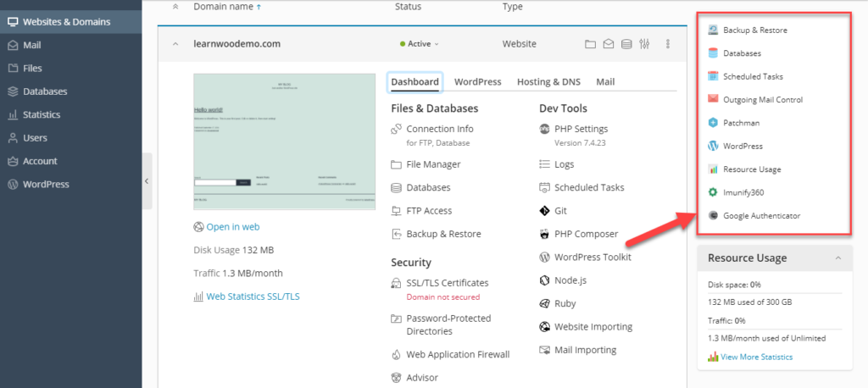Open Websites & Domains in sidebar
868x388 pixels.
(71, 22)
